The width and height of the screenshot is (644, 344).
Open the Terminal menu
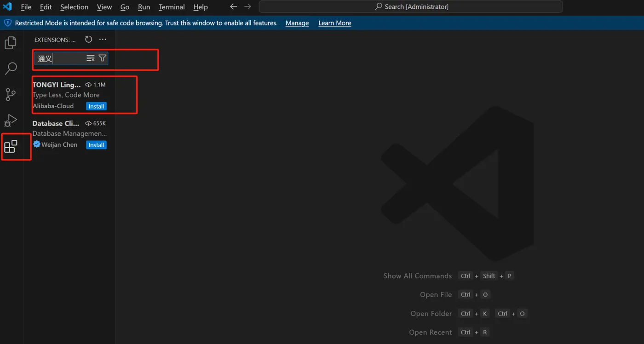tap(172, 7)
